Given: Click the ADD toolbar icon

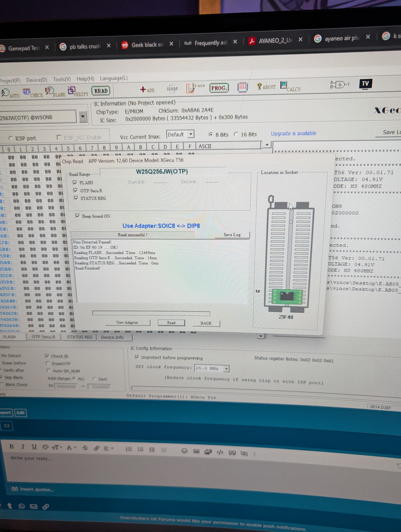Looking at the screenshot, I should [147, 90].
